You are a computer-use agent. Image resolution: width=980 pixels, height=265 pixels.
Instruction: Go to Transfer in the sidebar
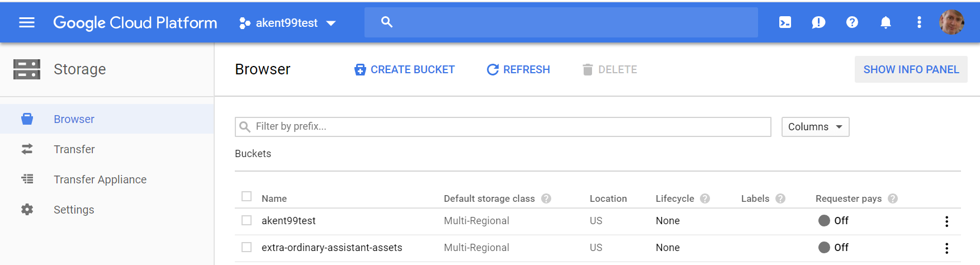click(x=74, y=149)
